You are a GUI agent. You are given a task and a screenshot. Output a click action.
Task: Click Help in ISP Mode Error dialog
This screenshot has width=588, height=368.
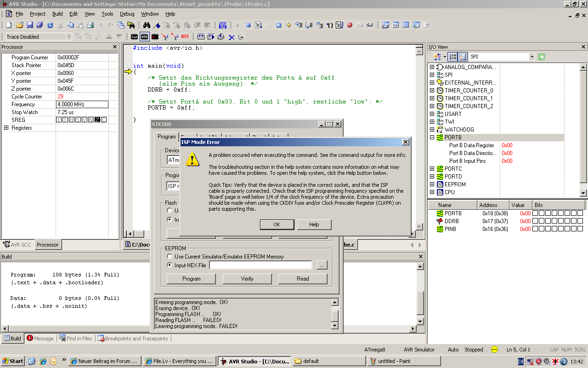314,224
